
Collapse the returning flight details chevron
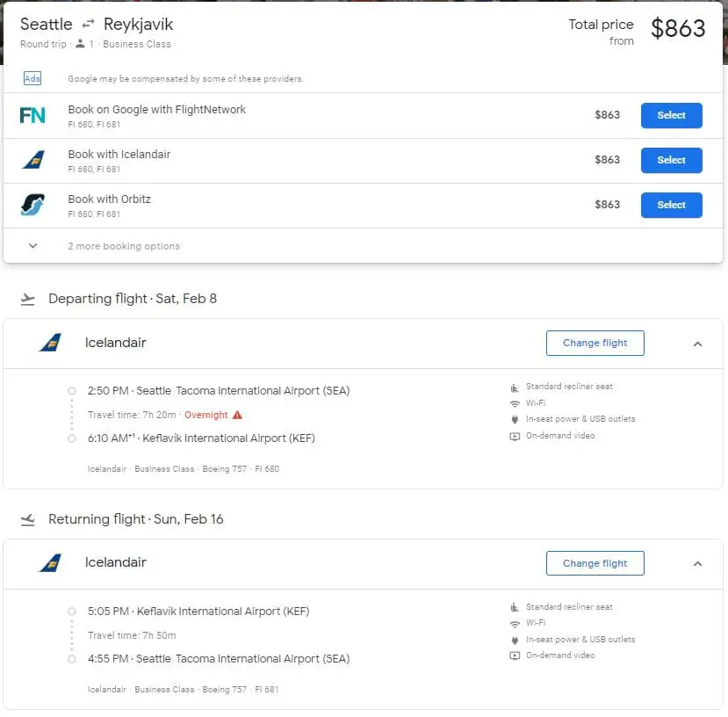[697, 563]
